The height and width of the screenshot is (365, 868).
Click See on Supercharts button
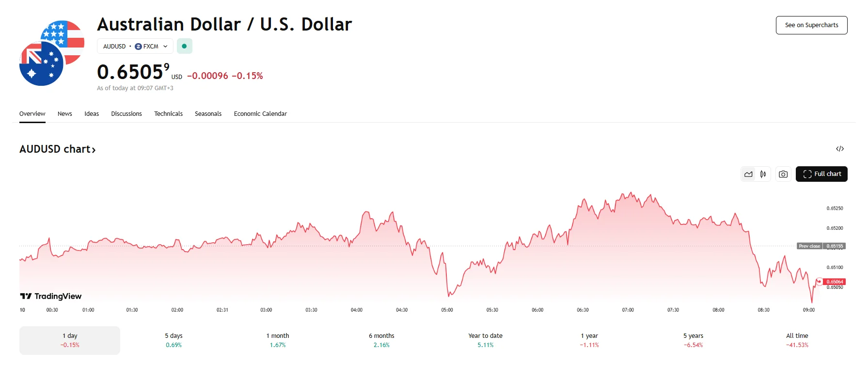click(811, 25)
